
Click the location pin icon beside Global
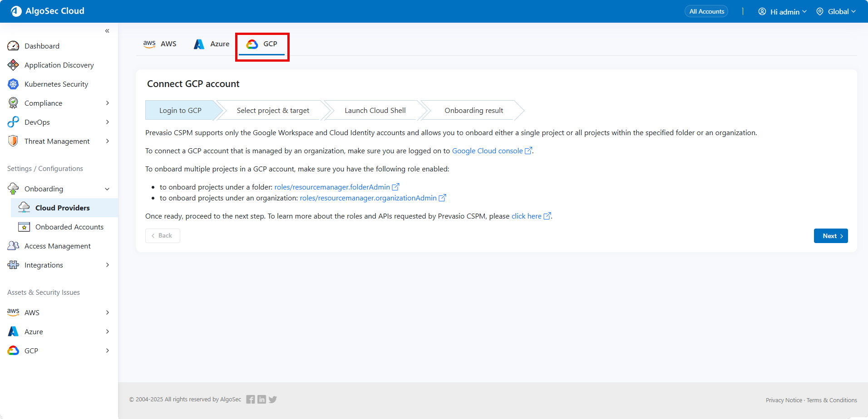(x=820, y=12)
